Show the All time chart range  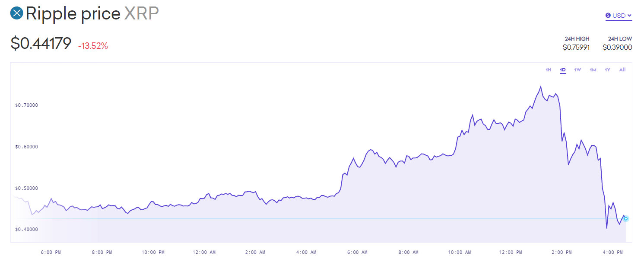coord(622,70)
